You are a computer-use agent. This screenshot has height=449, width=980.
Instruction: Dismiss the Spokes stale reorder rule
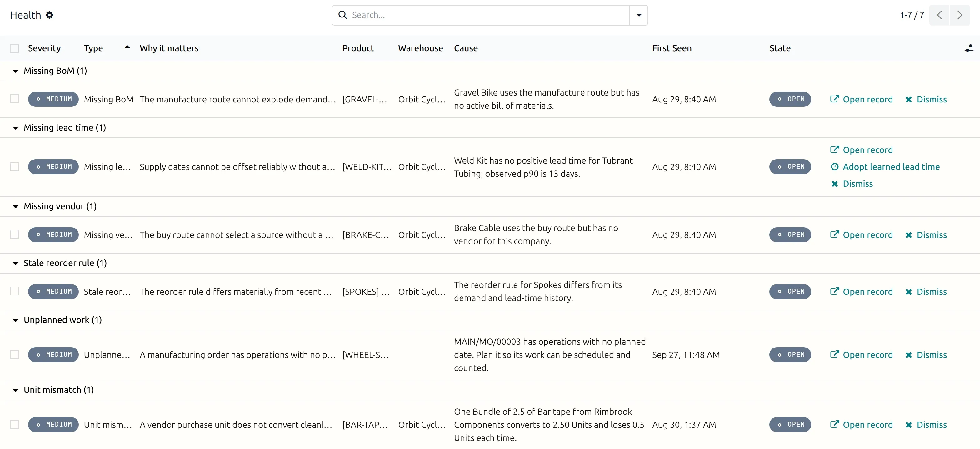(x=926, y=292)
